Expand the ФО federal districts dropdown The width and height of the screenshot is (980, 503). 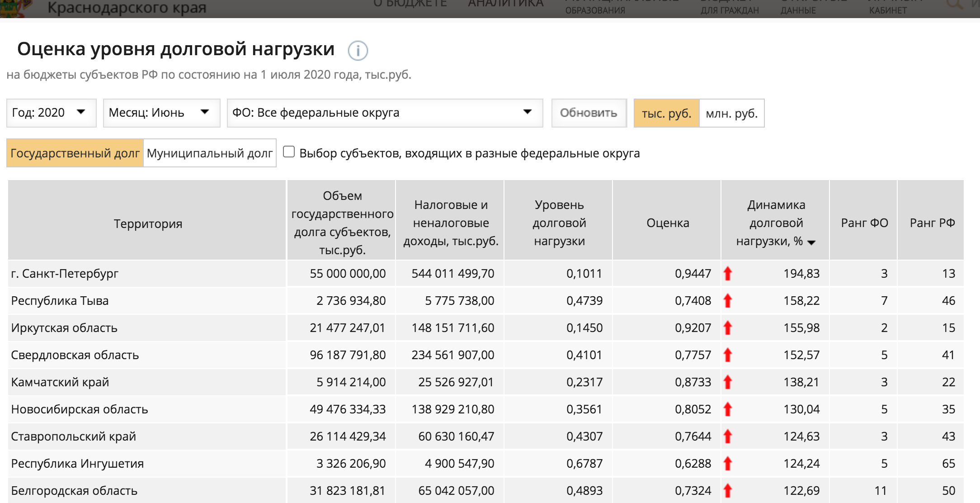click(x=384, y=113)
